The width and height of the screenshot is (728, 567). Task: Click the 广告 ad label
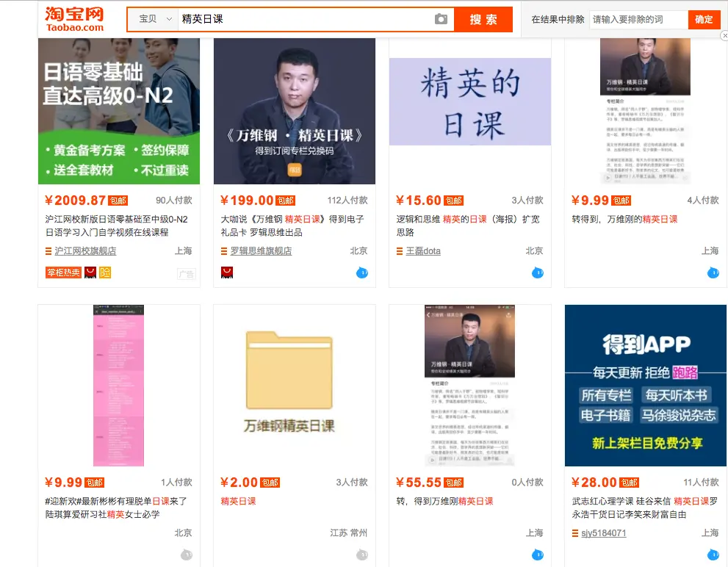pos(186,274)
